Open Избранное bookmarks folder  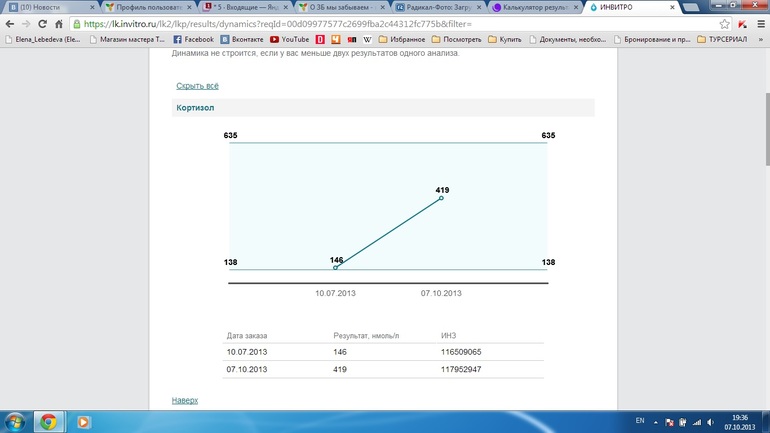[402, 39]
